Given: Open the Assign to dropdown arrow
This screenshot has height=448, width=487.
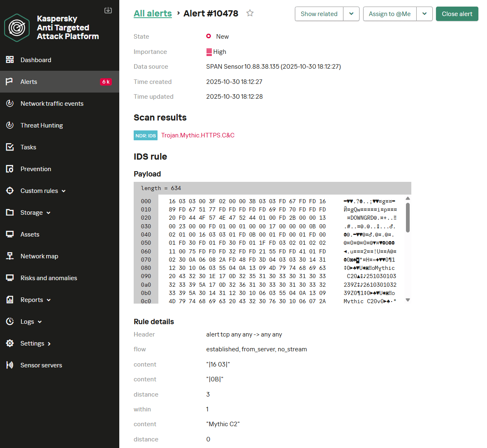Looking at the screenshot, I should (424, 14).
